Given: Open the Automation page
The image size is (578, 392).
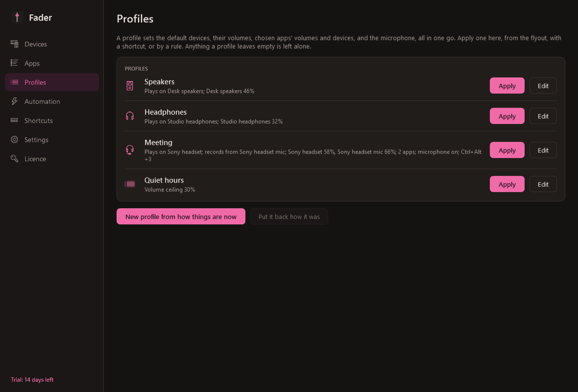Looking at the screenshot, I should point(52,101).
